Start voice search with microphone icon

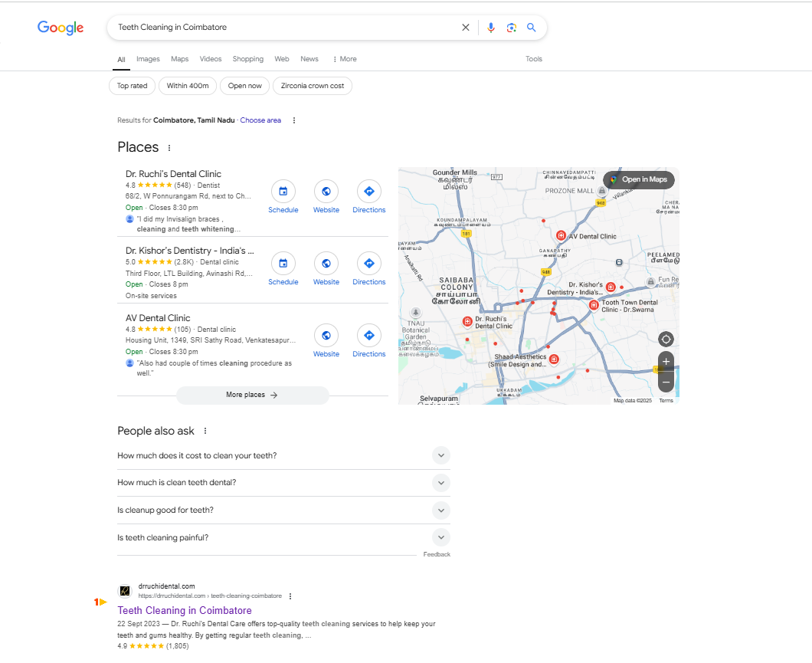pyautogui.click(x=491, y=28)
